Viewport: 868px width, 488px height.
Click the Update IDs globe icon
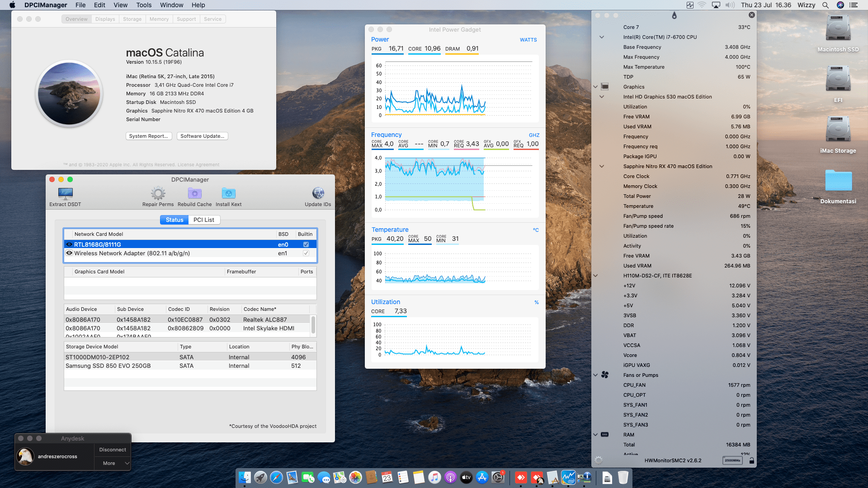[318, 193]
